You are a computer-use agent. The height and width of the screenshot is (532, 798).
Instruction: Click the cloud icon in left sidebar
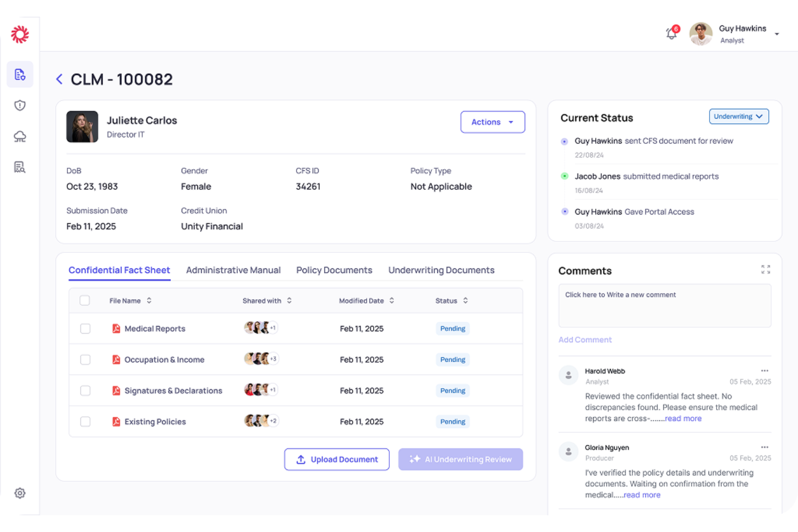pyautogui.click(x=19, y=136)
